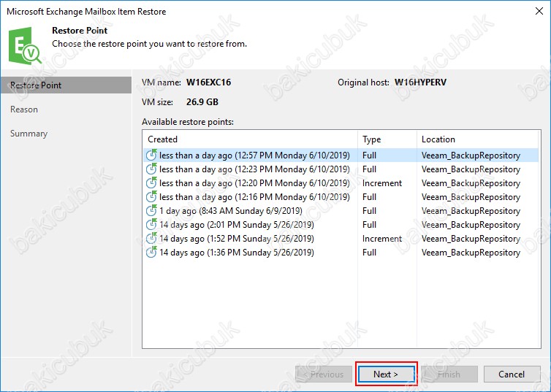Click Type 'Full' in the 8:43 AM row
551x392 pixels.
(369, 210)
